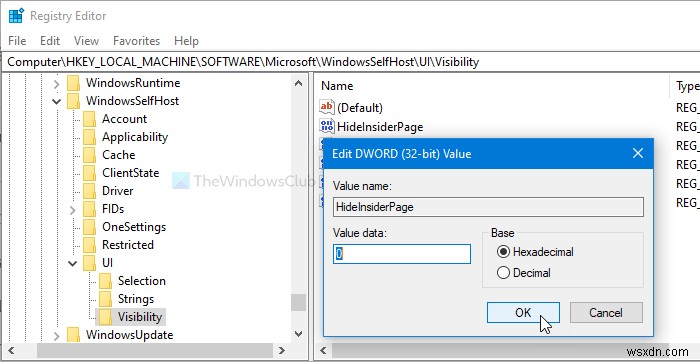Image resolution: width=700 pixels, height=362 pixels.
Task: Click the Driver folder icon
Action: pos(89,191)
